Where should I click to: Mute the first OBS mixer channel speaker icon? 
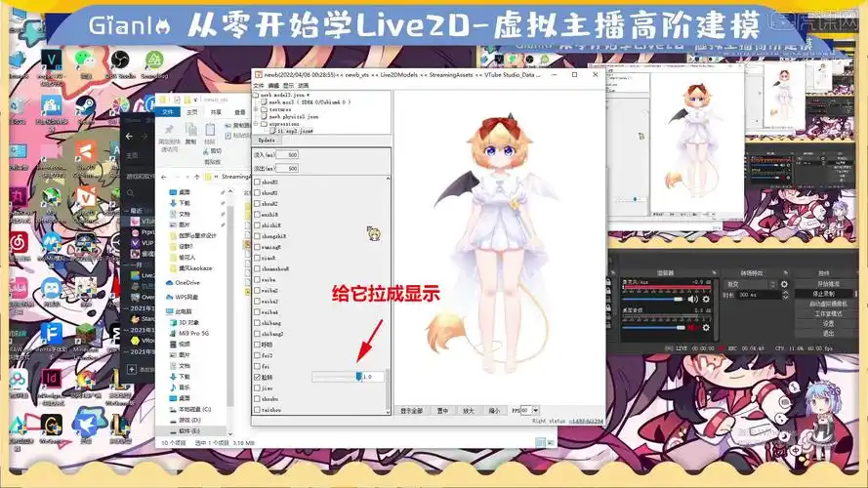(692, 299)
